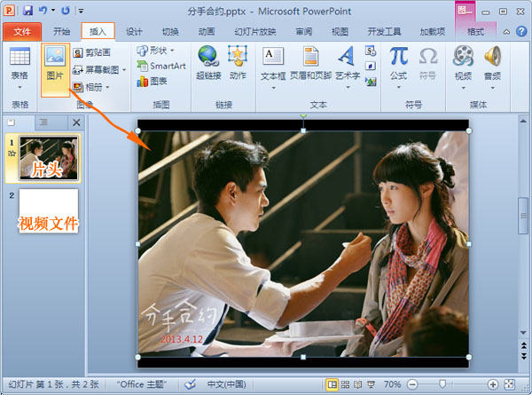Switch to reading view
Screen dimensions: 532x395
click(x=357, y=384)
